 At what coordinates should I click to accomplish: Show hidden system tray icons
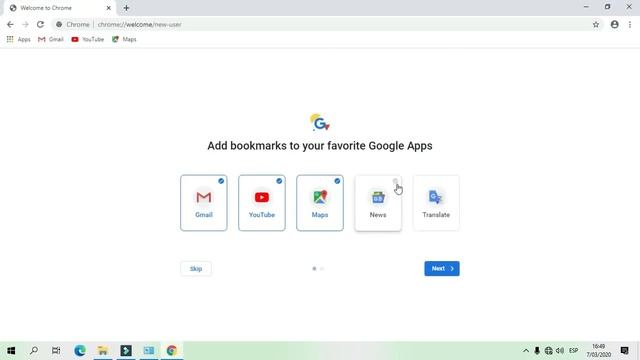point(526,351)
